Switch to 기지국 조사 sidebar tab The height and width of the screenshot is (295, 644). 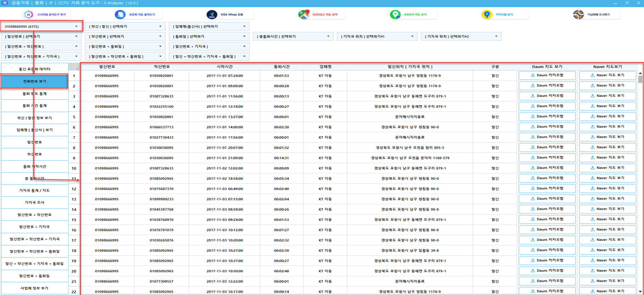coord(35,202)
